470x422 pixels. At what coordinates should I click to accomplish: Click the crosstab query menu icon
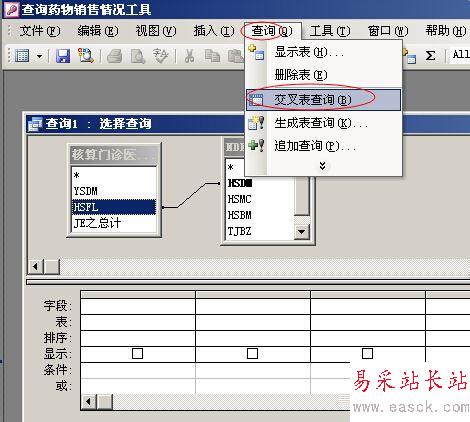(256, 99)
